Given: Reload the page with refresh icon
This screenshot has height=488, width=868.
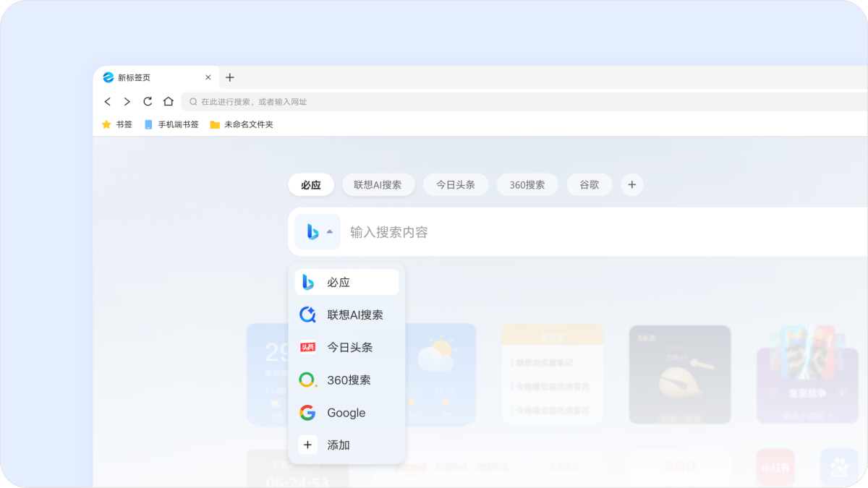Looking at the screenshot, I should 148,101.
